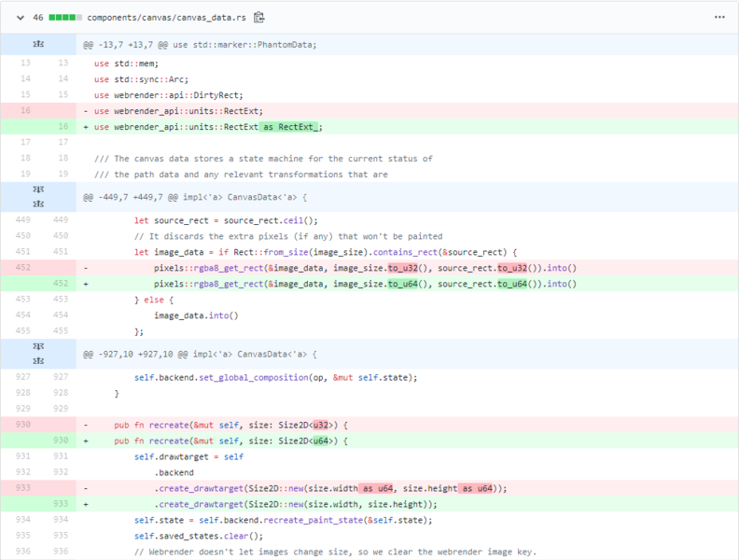This screenshot has height=560, width=739.
Task: Open the three-dot file options menu
Action: [719, 18]
